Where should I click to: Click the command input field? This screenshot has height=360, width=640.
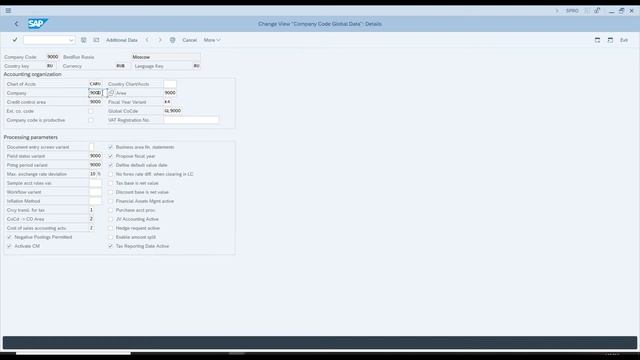coord(49,40)
